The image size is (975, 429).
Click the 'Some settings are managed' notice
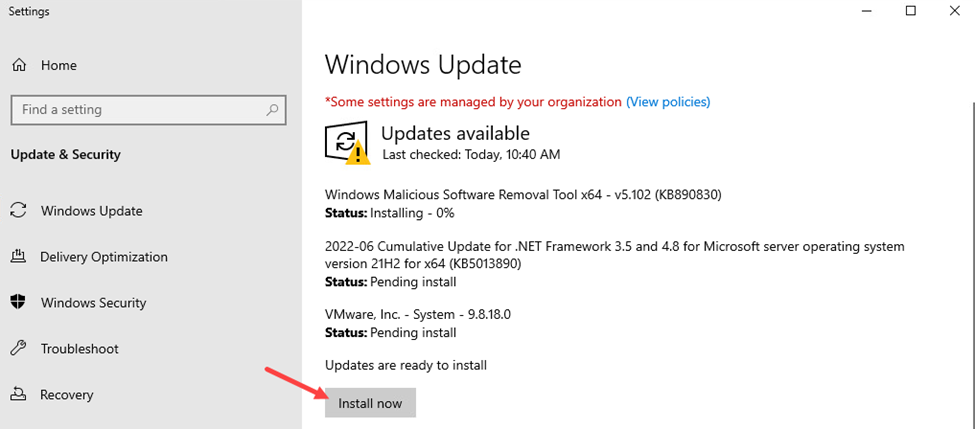[x=473, y=101]
